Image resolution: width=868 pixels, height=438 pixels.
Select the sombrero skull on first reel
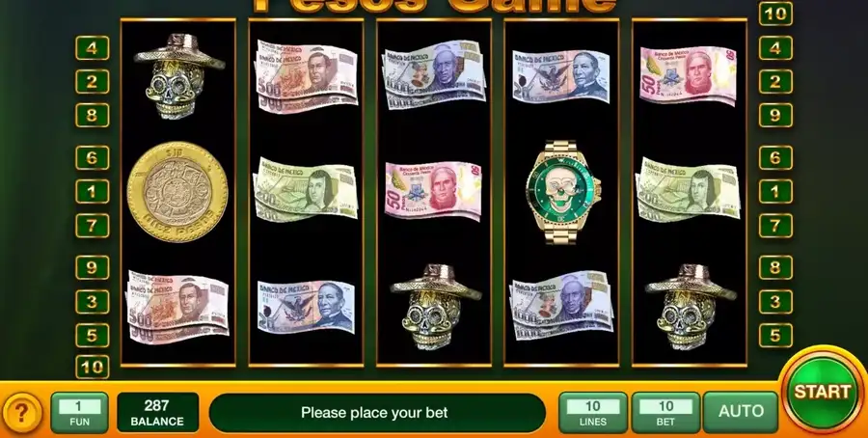tap(178, 76)
